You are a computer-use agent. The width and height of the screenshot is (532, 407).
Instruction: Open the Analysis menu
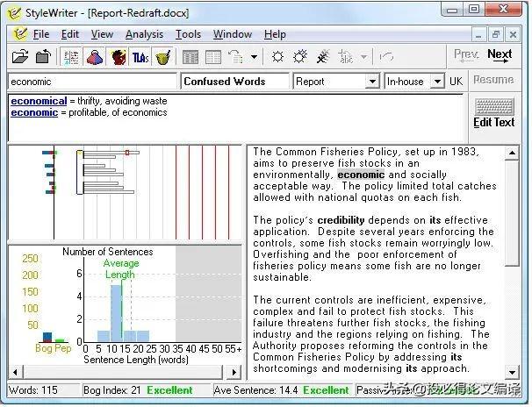(144, 34)
